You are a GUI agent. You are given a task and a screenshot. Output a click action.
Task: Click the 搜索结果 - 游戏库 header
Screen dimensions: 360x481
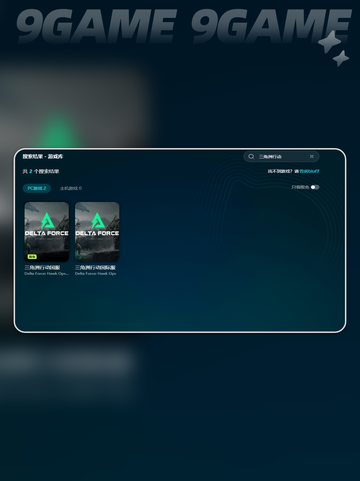point(42,156)
